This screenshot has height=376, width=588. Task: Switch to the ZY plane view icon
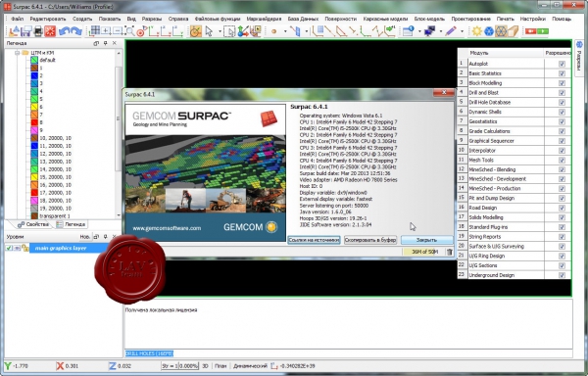coord(177,31)
